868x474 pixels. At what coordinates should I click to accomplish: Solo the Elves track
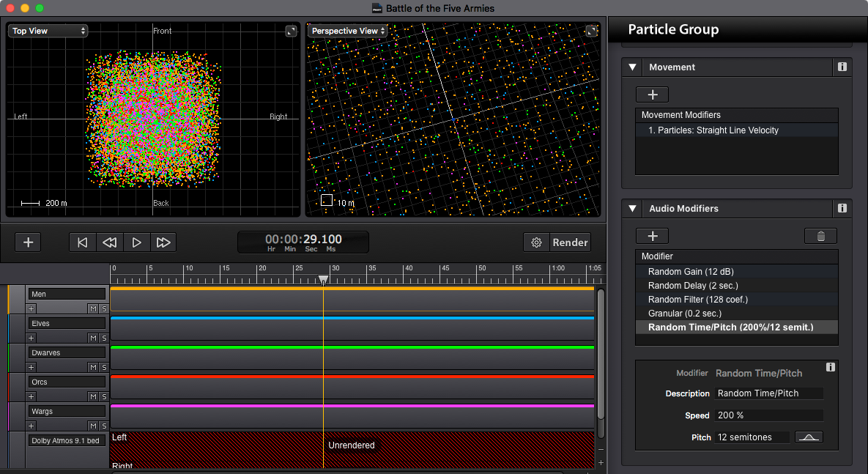coord(104,338)
